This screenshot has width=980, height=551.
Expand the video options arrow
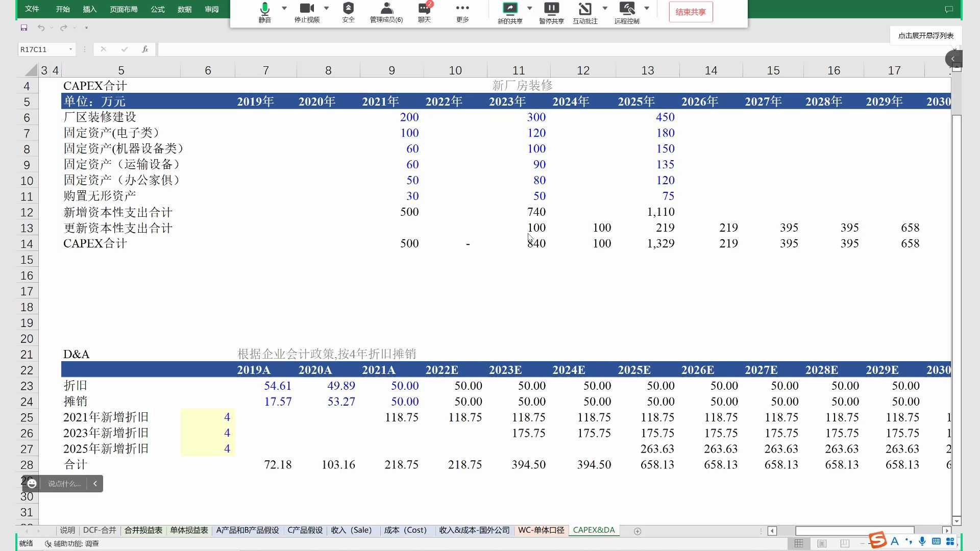(326, 8)
